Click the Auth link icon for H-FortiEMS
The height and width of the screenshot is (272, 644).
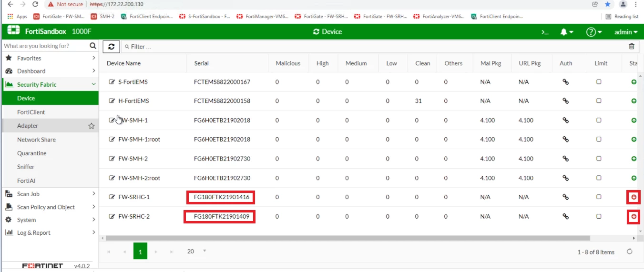click(566, 101)
